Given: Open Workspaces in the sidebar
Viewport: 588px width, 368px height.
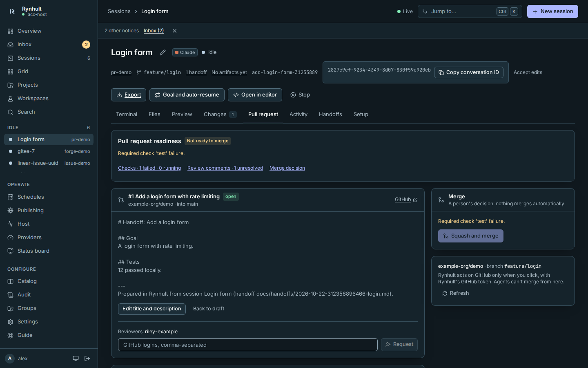Looking at the screenshot, I should (49, 99).
